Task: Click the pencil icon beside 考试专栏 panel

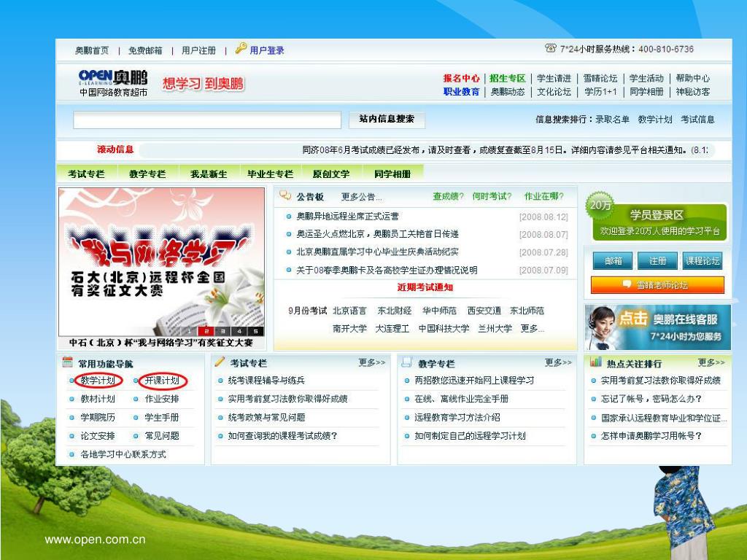Action: [x=220, y=362]
